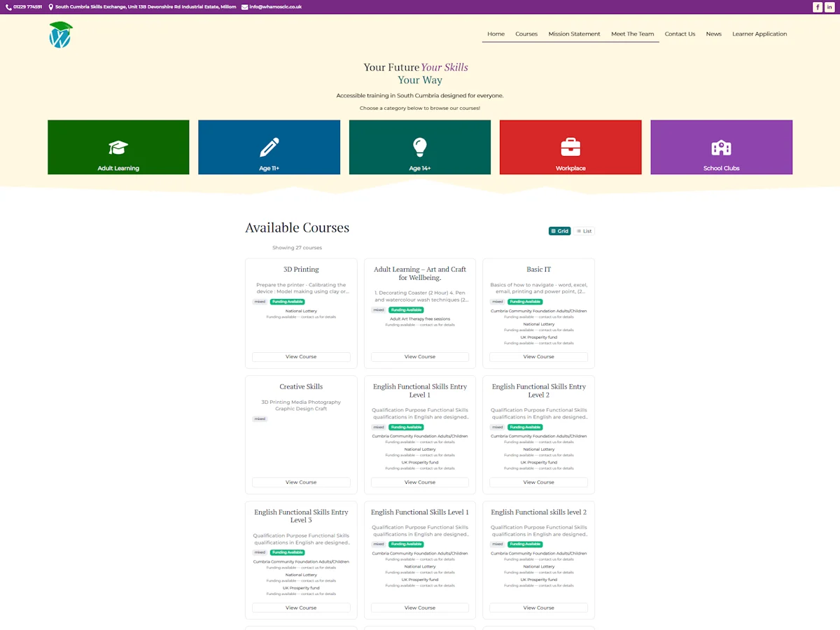Click the email envelope icon

[244, 7]
